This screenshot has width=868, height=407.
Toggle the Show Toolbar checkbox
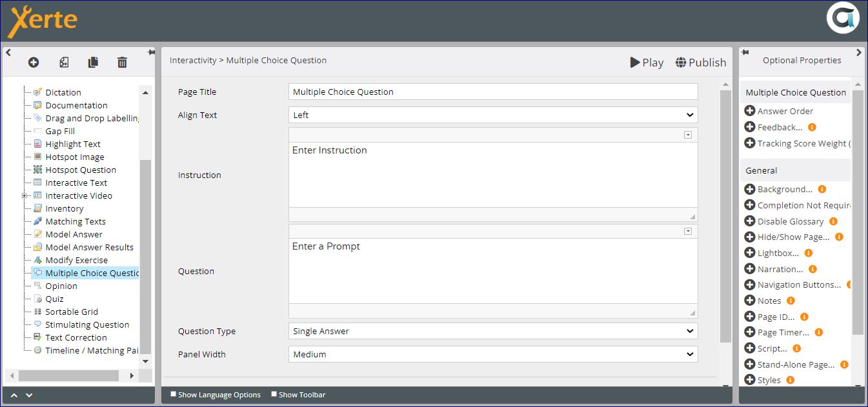click(274, 394)
